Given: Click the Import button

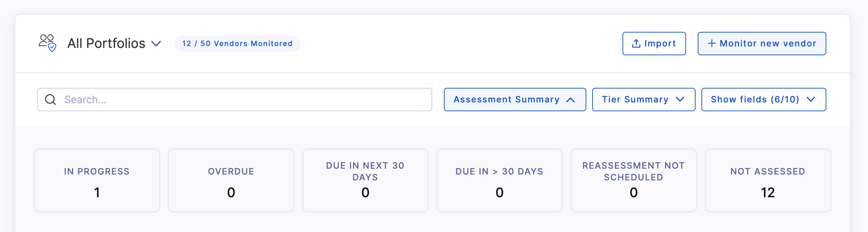Looking at the screenshot, I should pos(654,44).
